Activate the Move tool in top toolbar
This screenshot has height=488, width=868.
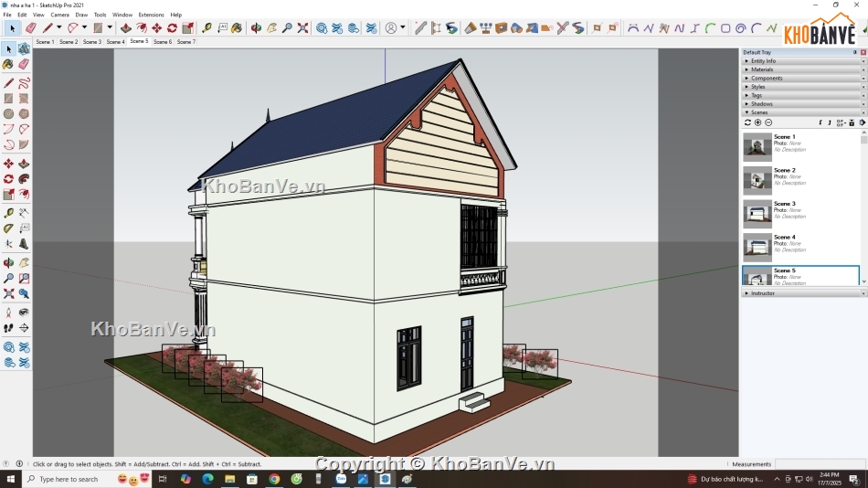tap(157, 27)
